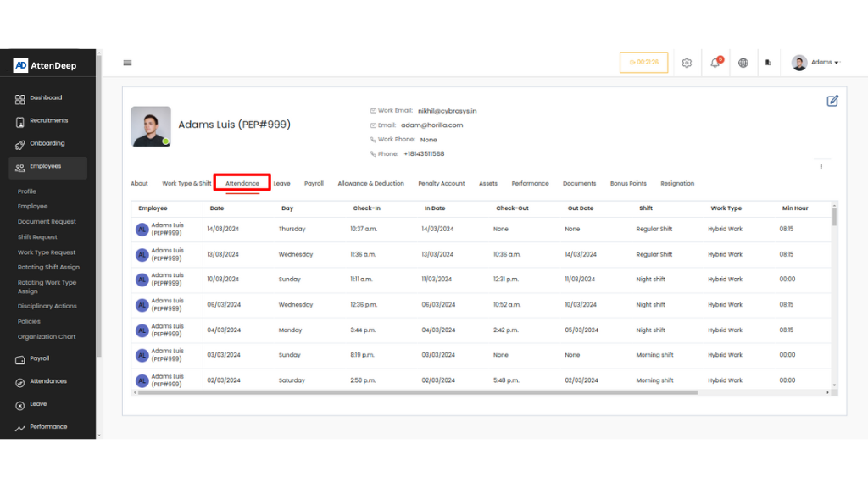Open the settings gear icon
This screenshot has height=488, width=868.
[687, 63]
